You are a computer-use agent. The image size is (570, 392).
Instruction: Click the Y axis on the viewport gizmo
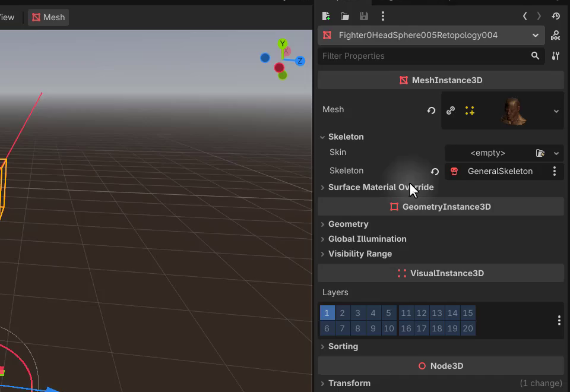point(283,43)
